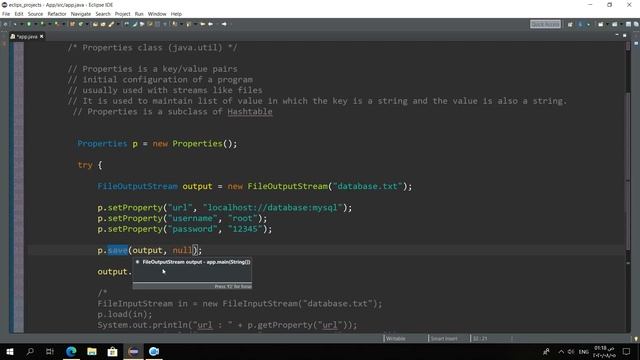Screen dimensions: 640x360
Task: Open the Previous Annotation dropdown arrow
Action: (x=196, y=24)
